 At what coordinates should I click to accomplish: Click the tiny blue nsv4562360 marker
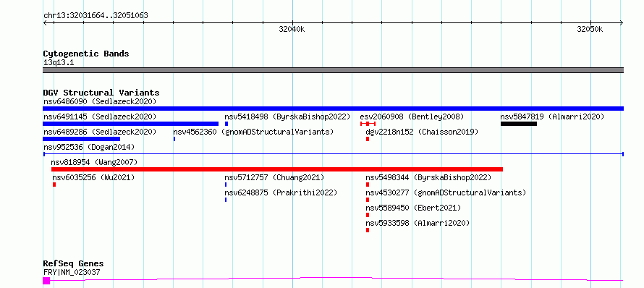(x=174, y=139)
